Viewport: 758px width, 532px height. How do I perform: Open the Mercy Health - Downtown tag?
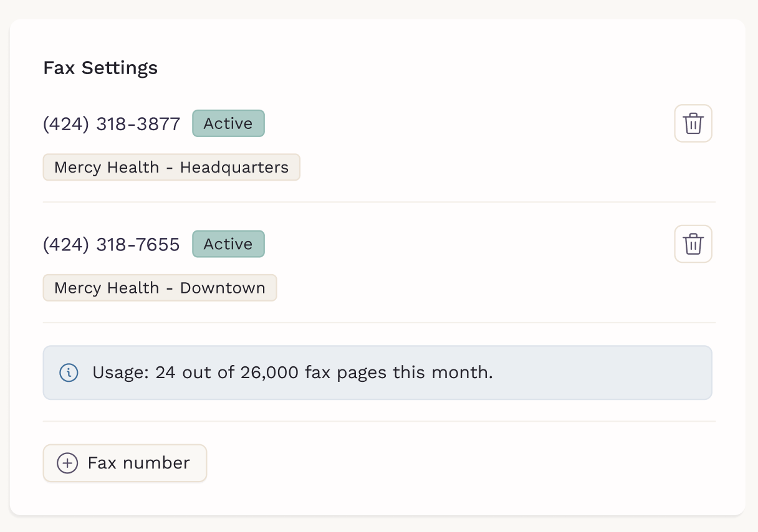click(x=160, y=288)
